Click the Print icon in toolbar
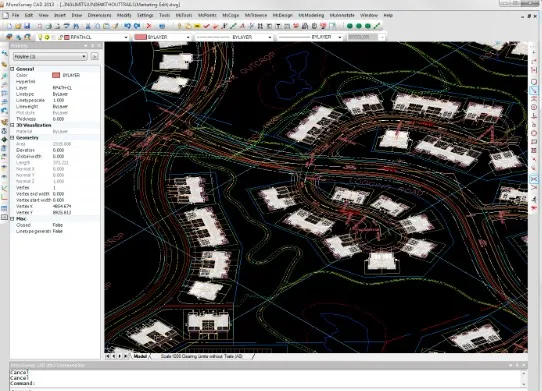This screenshot has width=542, height=391. (49, 26)
